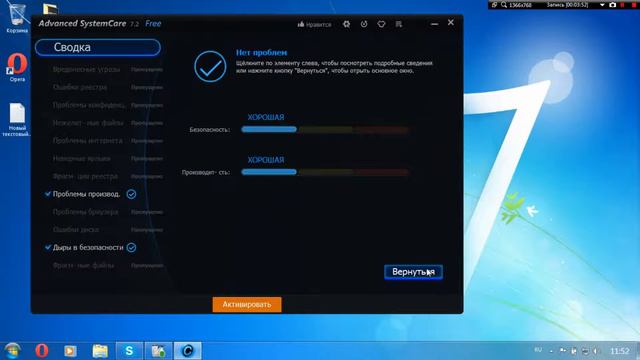Select the Сводка tab
The image size is (640, 360).
coord(98,47)
